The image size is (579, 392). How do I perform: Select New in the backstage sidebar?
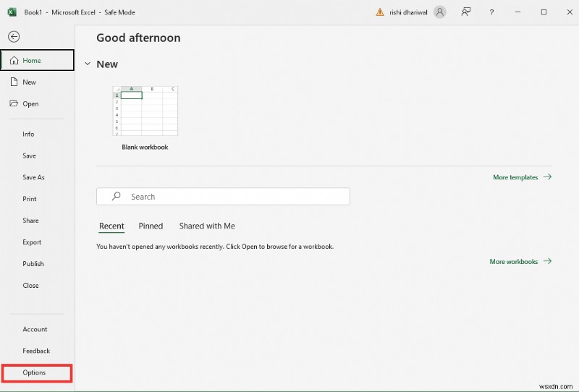pos(38,82)
